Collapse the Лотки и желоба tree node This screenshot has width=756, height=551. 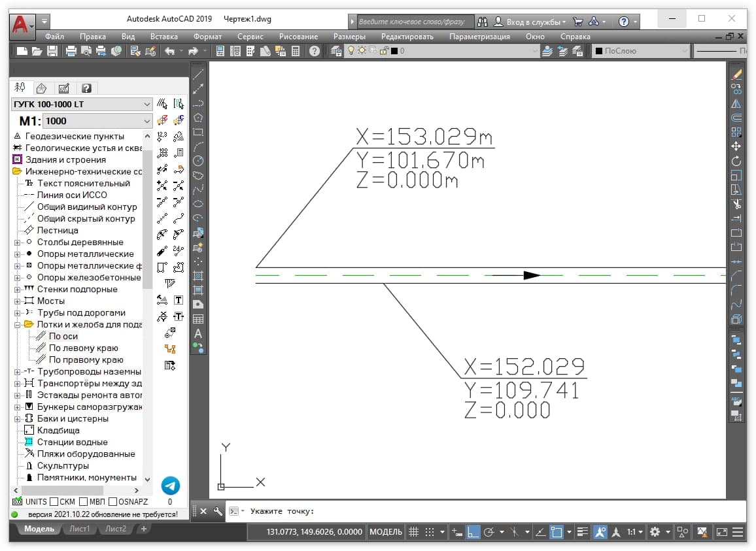pyautogui.click(x=18, y=324)
